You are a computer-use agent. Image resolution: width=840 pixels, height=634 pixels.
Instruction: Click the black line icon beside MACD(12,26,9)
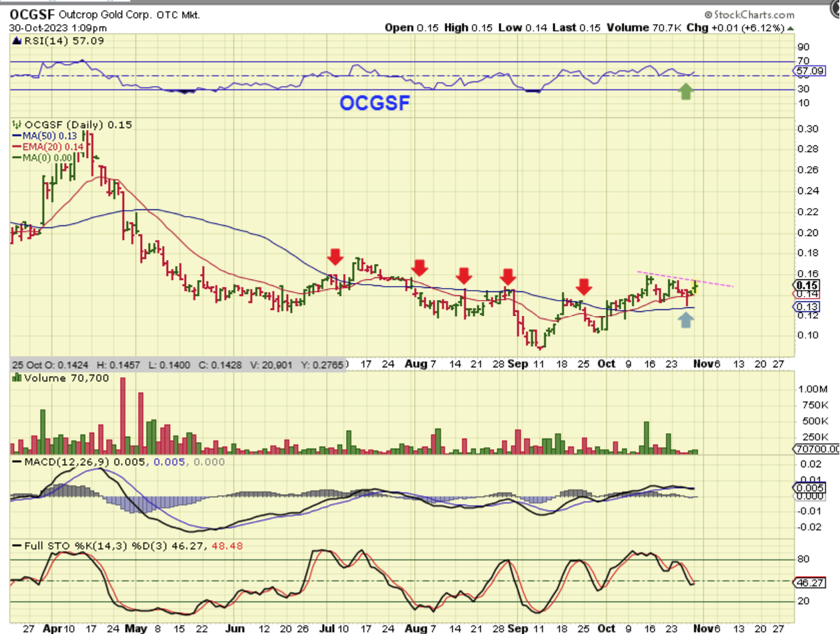(16, 461)
